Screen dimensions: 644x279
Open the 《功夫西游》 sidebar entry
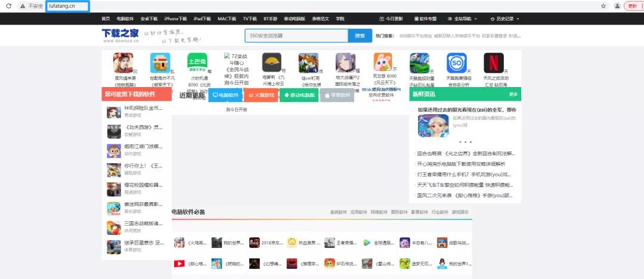(143, 128)
